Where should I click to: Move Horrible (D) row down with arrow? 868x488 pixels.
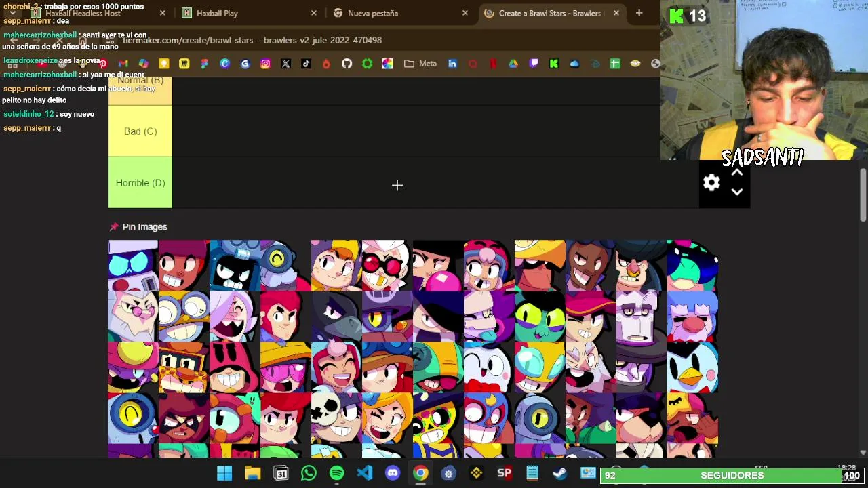point(737,192)
